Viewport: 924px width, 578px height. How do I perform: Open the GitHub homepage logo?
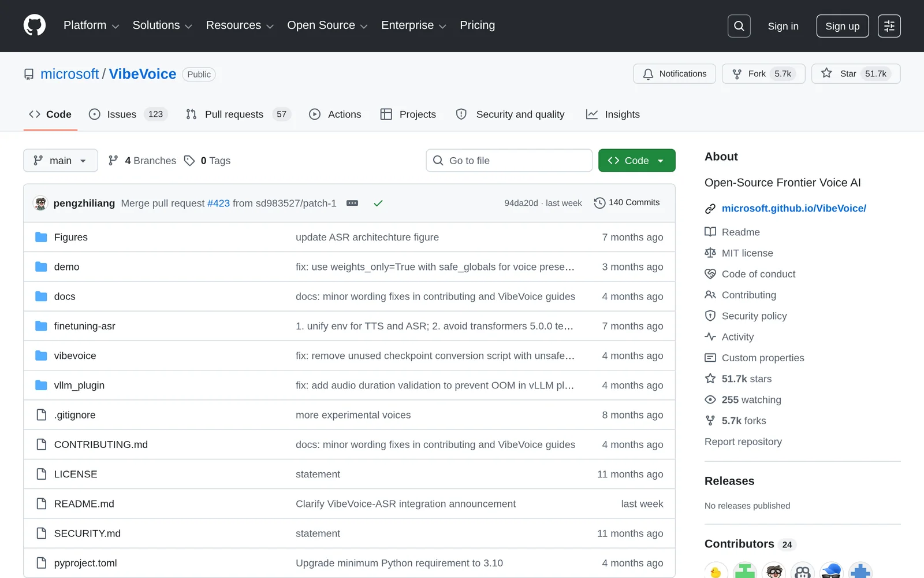click(x=35, y=25)
